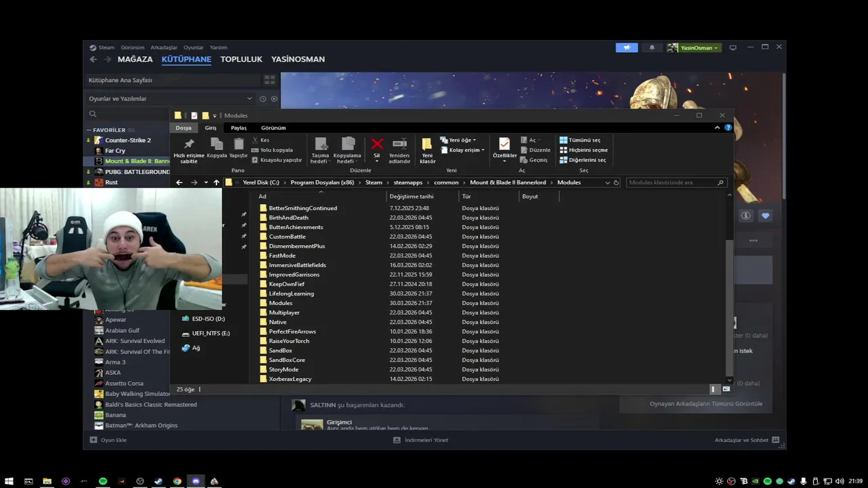
Task: Click Hiçbirini seçme (select none)
Action: [583, 150]
